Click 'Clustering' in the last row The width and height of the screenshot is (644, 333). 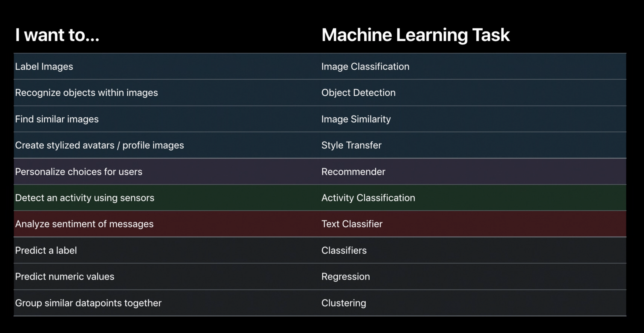[x=343, y=303]
